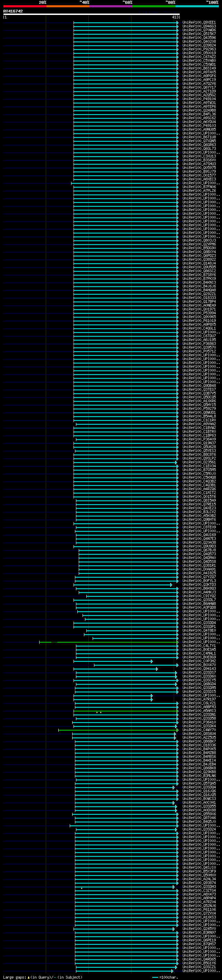Choose the UniRef100_Q70WD6 hit
The image size is (222, 980).
click(x=199, y=30)
